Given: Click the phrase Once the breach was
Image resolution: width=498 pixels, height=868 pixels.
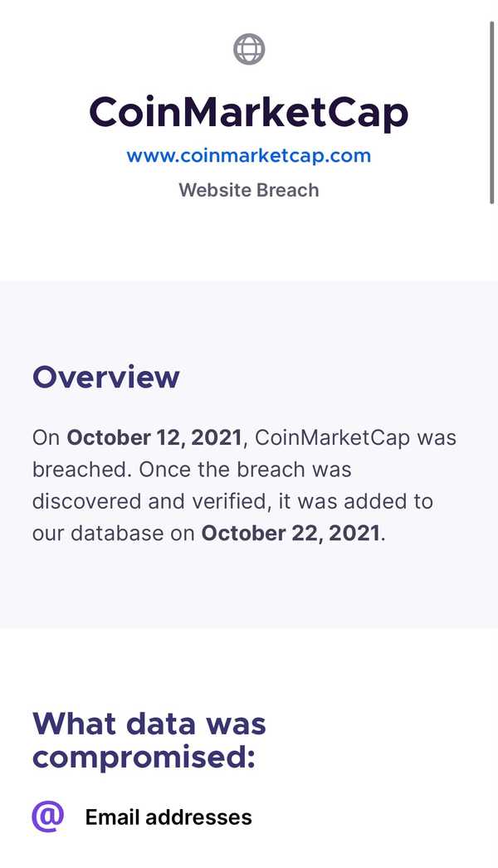Looking at the screenshot, I should point(245,470).
